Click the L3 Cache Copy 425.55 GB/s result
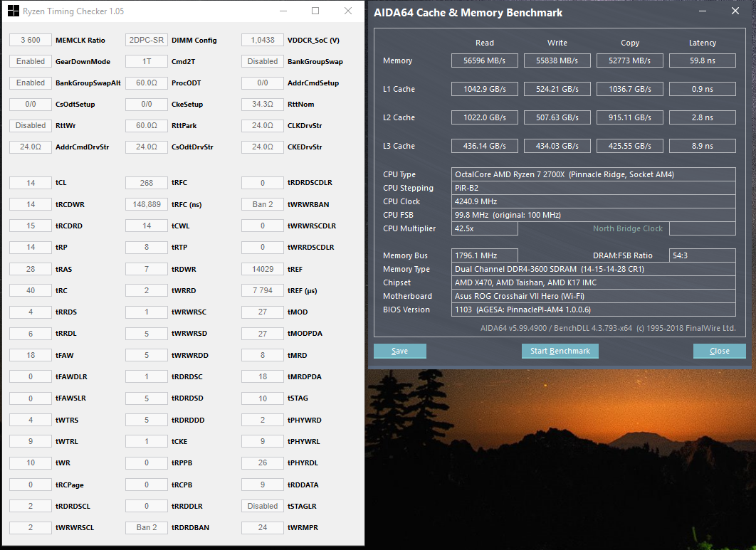The image size is (756, 550). pos(630,146)
